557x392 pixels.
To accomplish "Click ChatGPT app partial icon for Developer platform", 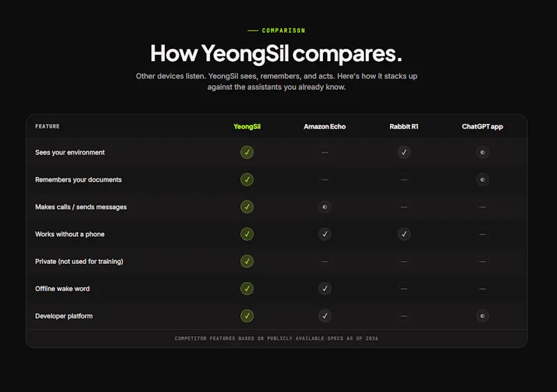I will pos(483,316).
